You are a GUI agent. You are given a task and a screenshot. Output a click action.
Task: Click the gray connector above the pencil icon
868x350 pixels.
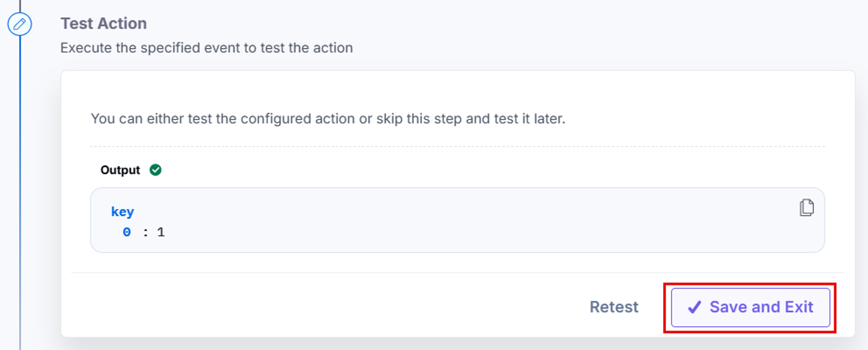20,6
